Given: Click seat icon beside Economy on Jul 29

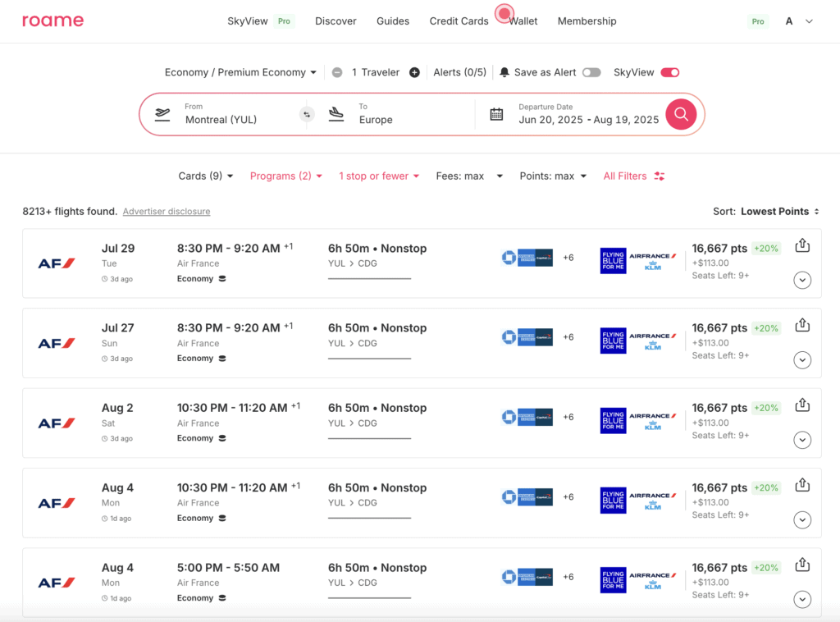Looking at the screenshot, I should 222,279.
